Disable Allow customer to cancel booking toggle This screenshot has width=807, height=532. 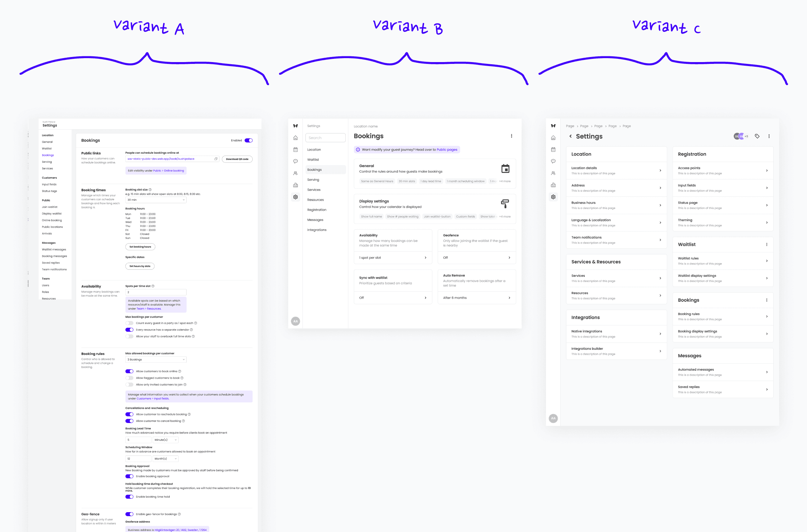pyautogui.click(x=129, y=421)
